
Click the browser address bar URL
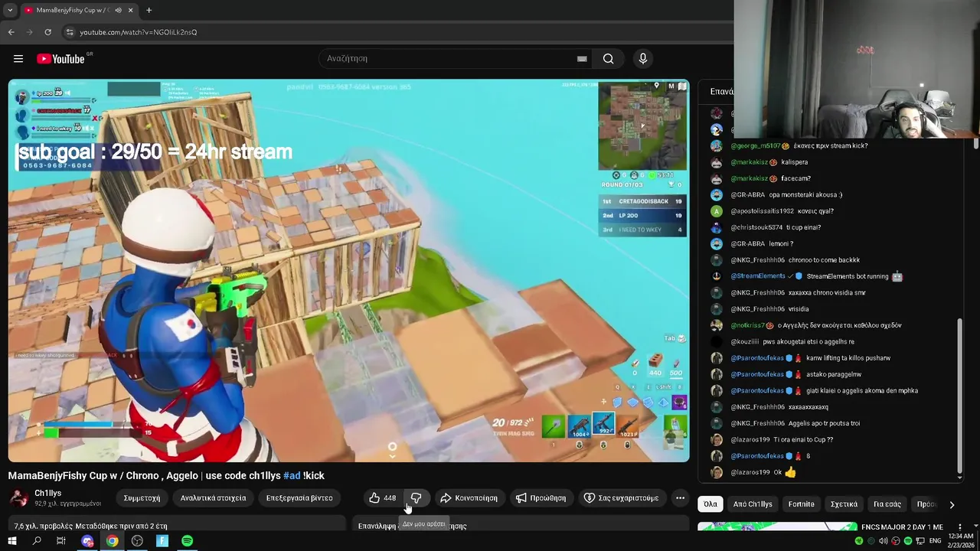tap(139, 32)
